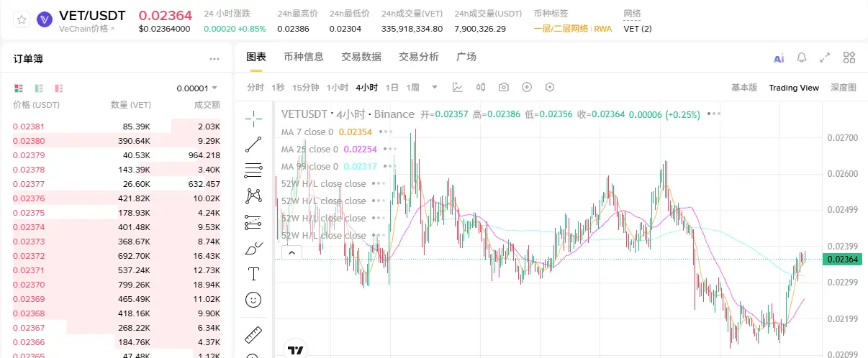Image resolution: width=868 pixels, height=358 pixels.
Task: Select the 1日 interval
Action: 392,87
